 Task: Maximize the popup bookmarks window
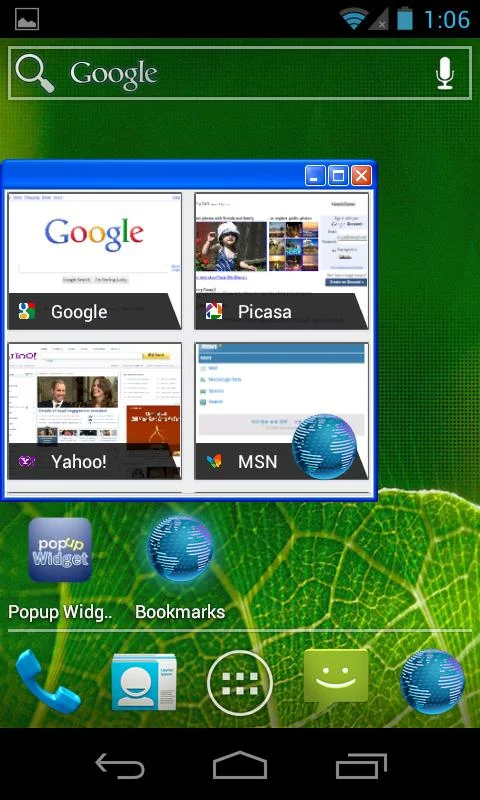tap(338, 176)
